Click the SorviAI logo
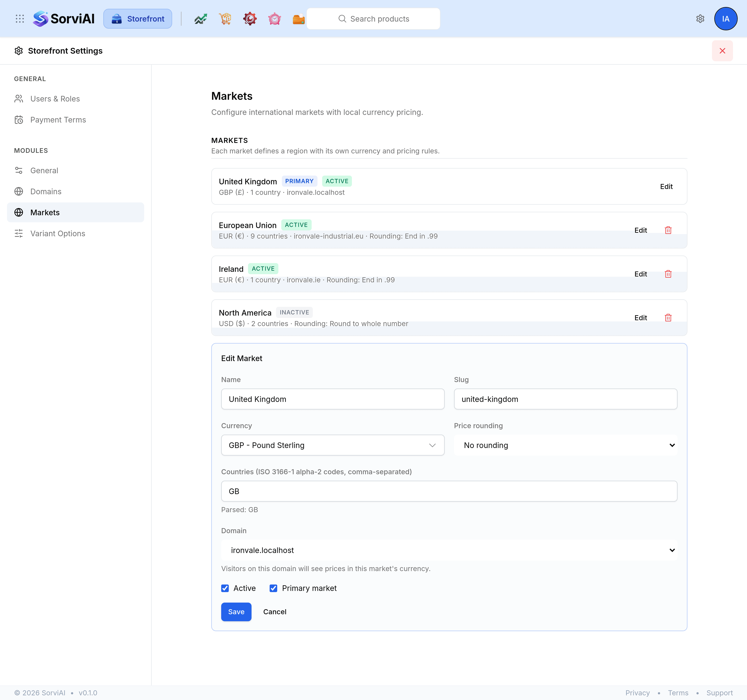The height and width of the screenshot is (700, 747). pos(63,19)
